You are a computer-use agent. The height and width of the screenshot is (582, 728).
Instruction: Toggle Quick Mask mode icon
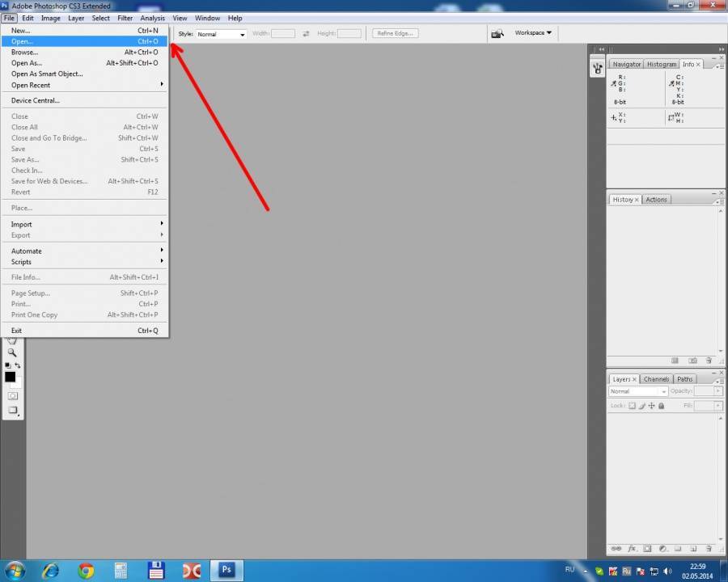coord(12,395)
